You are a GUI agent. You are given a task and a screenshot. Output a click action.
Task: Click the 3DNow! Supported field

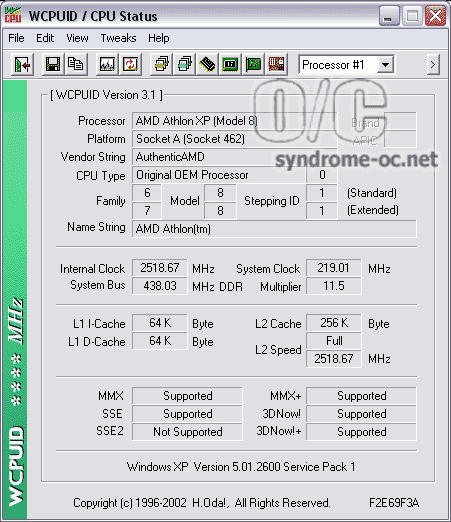(x=361, y=414)
